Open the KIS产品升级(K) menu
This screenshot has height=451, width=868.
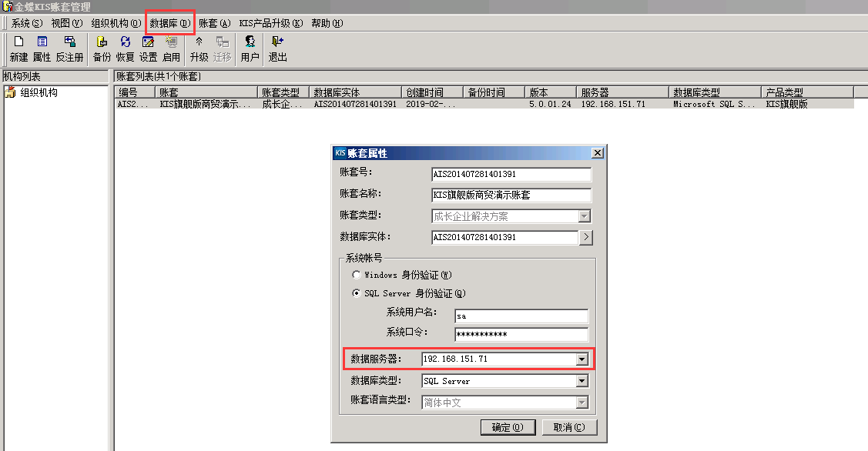coord(270,23)
